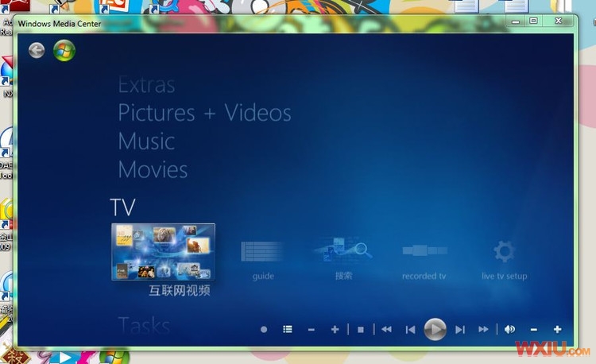This screenshot has width=596, height=364.
Task: Open the TV guide grid icon
Action: tap(263, 251)
